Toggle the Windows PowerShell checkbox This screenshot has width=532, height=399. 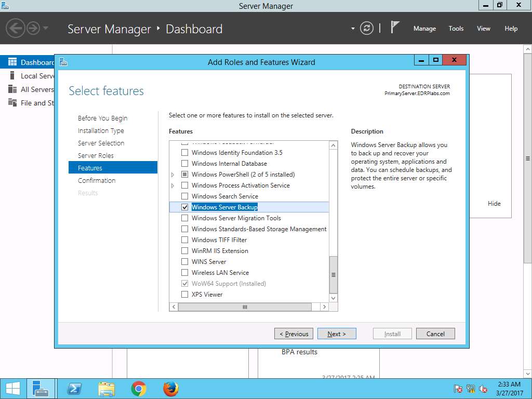(x=184, y=175)
